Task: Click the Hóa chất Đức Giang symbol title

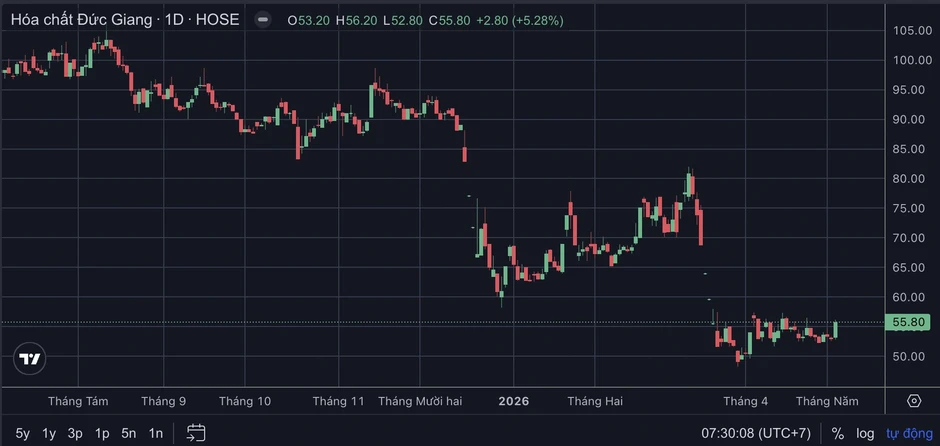Action: 81,20
